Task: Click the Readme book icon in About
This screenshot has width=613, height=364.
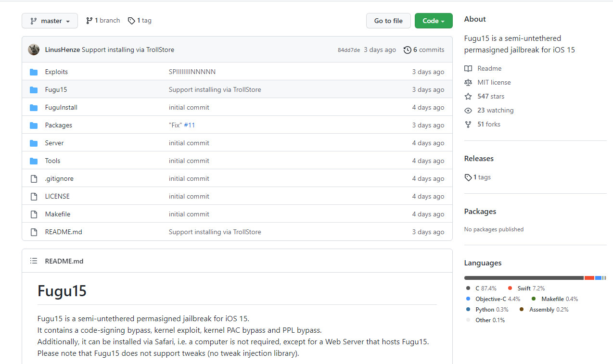Action: click(x=468, y=69)
